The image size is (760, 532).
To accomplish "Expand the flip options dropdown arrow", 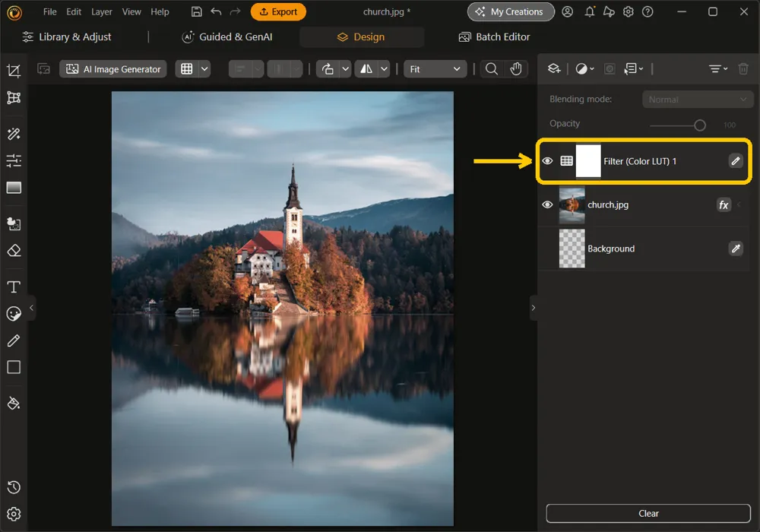I will point(384,69).
